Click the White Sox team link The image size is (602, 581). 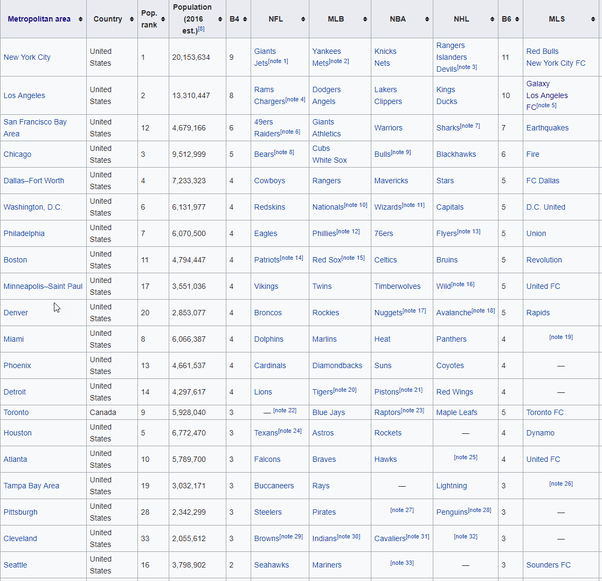pyautogui.click(x=330, y=161)
